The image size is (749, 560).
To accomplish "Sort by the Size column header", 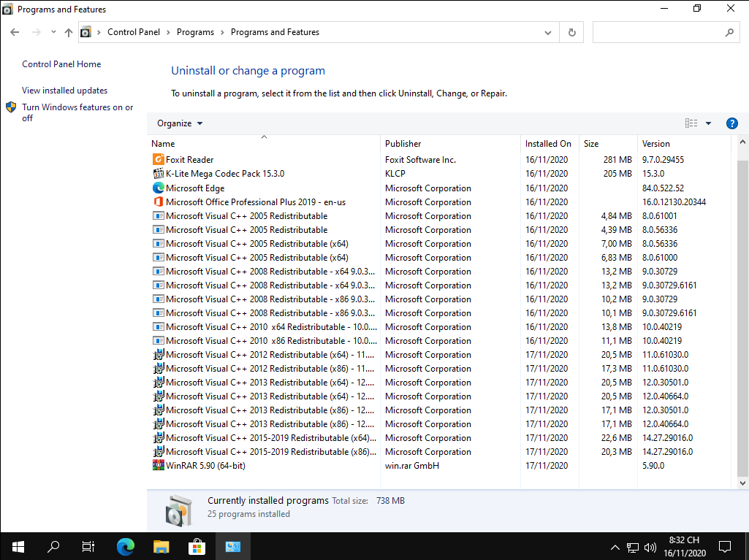I will 608,143.
